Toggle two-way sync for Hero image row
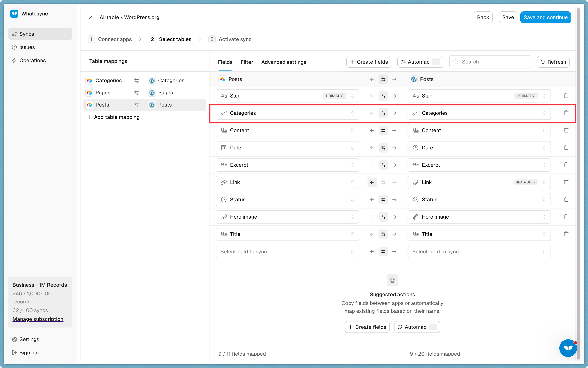Viewport: 588px width, 368px height. pos(383,217)
